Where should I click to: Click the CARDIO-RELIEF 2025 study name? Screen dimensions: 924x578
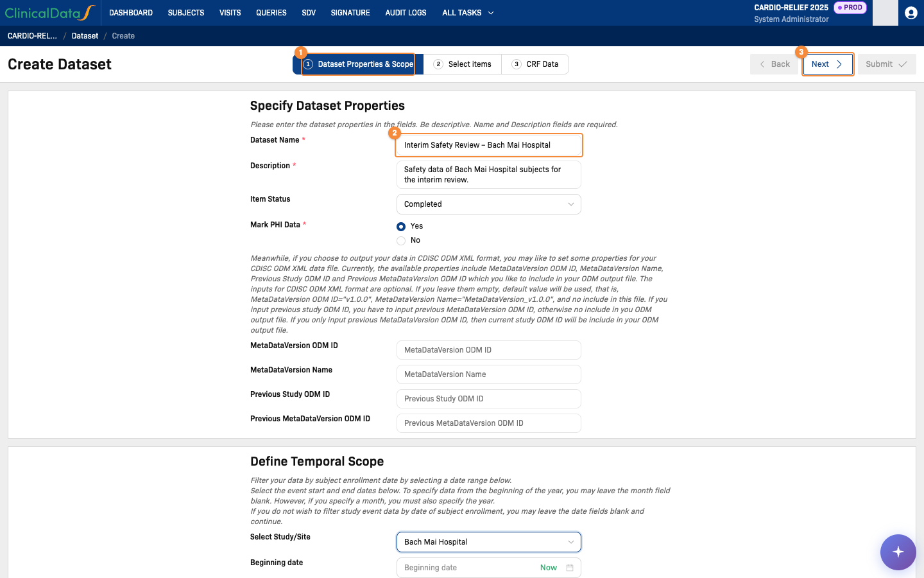[x=791, y=8]
